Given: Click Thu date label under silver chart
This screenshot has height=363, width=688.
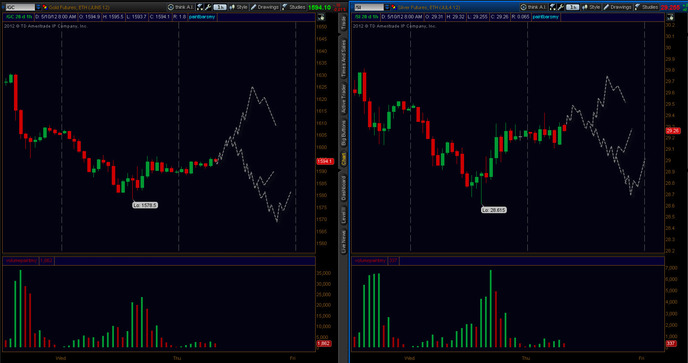Looking at the screenshot, I should (526, 358).
